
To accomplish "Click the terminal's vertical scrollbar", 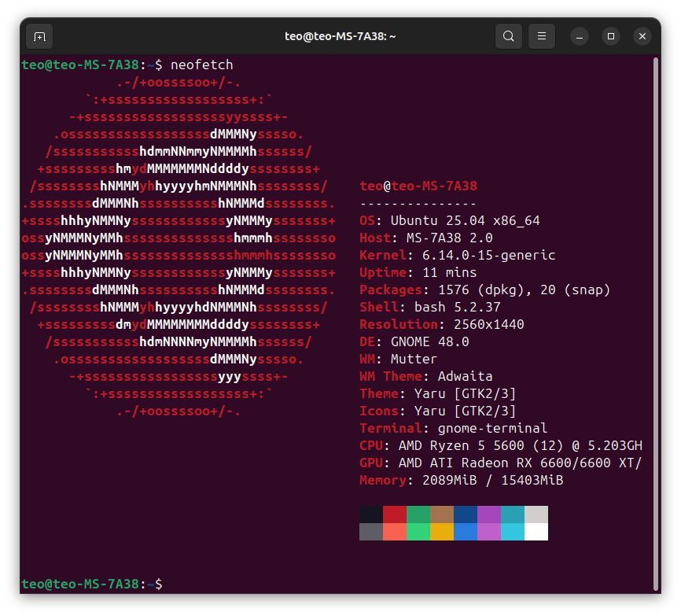I will pyautogui.click(x=656, y=323).
